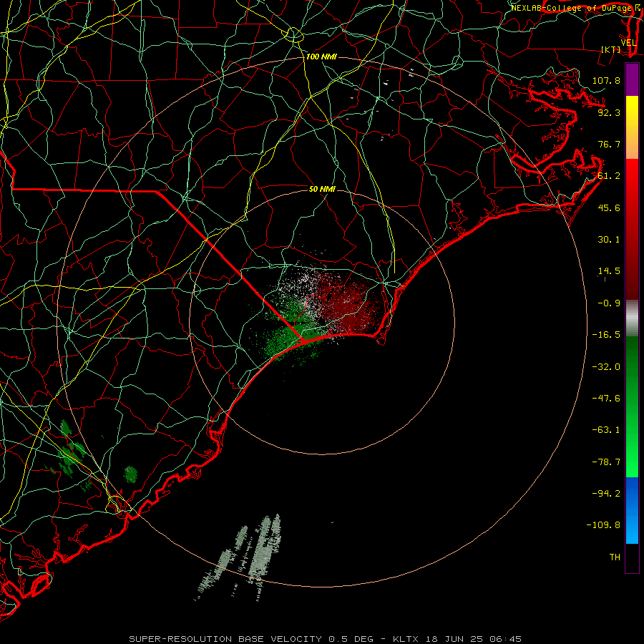Image resolution: width=644 pixels, height=644 pixels.
Task: Click the -109.8 velocity scale value
Action: 603,525
